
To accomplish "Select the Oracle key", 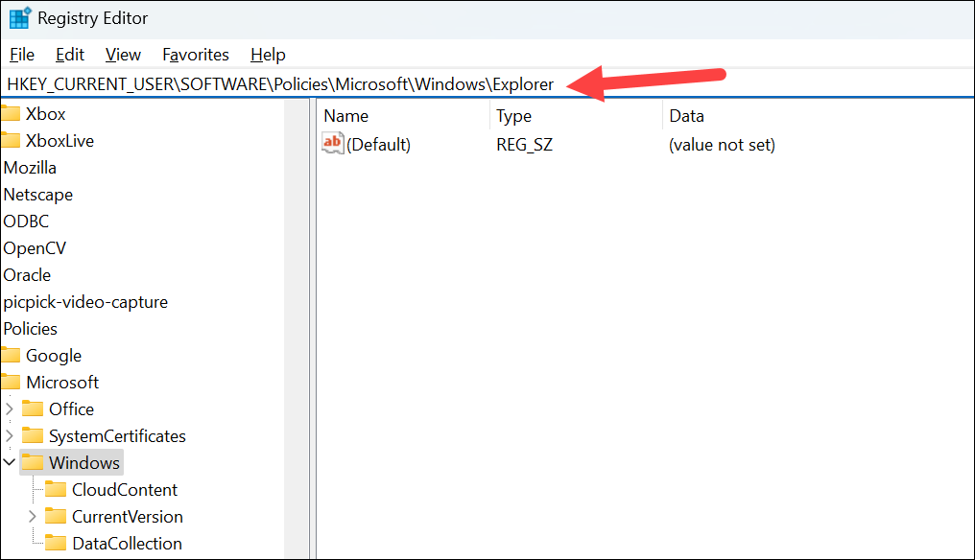I will pos(28,274).
